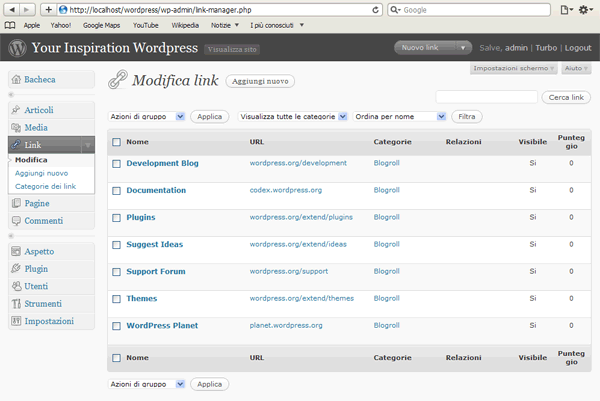Click the reload page icon
This screenshot has width=600, height=401.
(375, 10)
